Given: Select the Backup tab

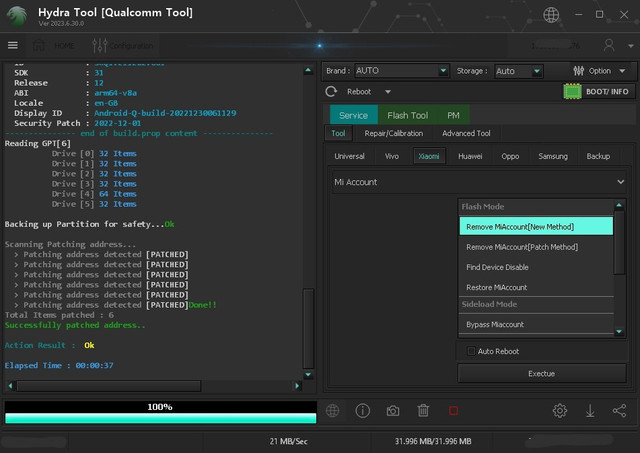Looking at the screenshot, I should point(598,156).
